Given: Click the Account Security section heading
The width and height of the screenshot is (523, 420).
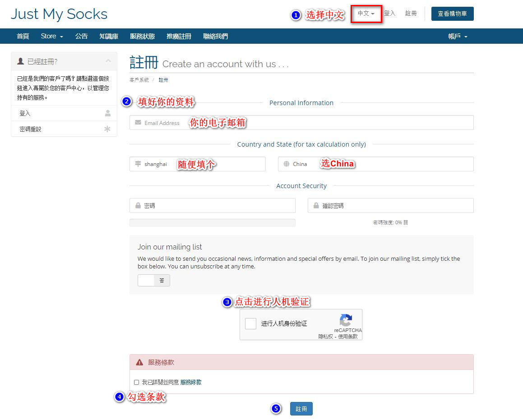Looking at the screenshot, I should pyautogui.click(x=301, y=186).
